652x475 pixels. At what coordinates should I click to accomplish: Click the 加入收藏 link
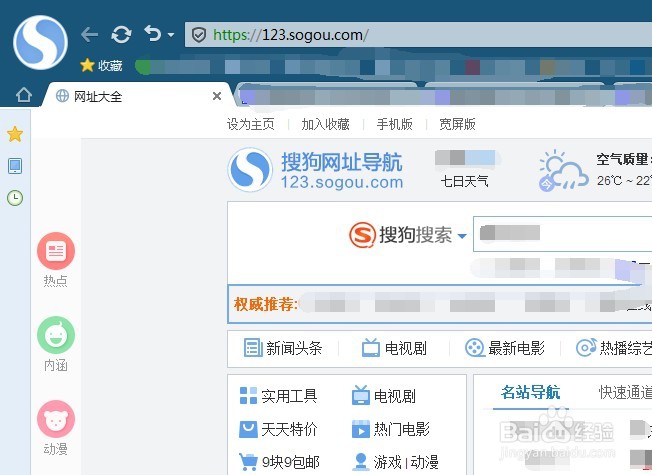coord(325,124)
